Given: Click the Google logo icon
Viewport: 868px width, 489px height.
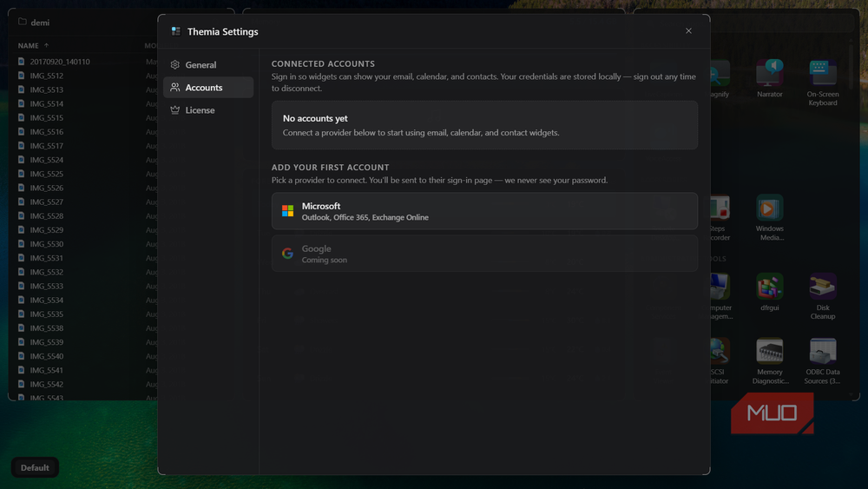Looking at the screenshot, I should (x=287, y=254).
